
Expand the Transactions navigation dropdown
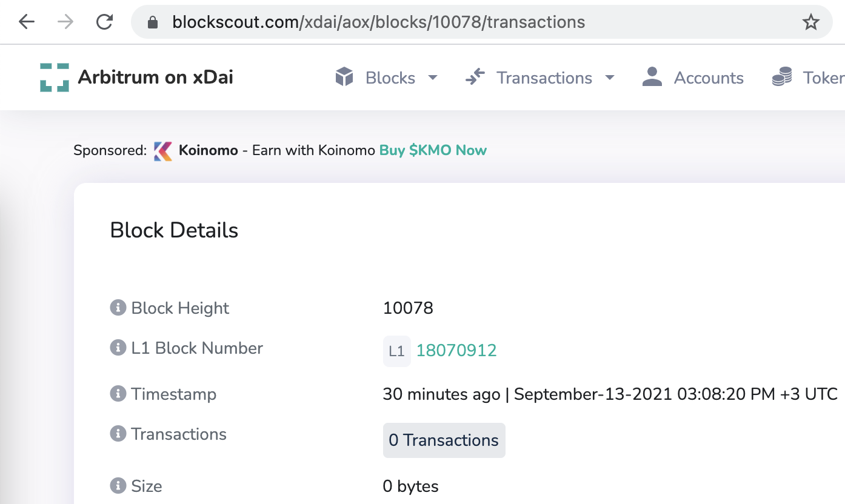[x=610, y=78]
